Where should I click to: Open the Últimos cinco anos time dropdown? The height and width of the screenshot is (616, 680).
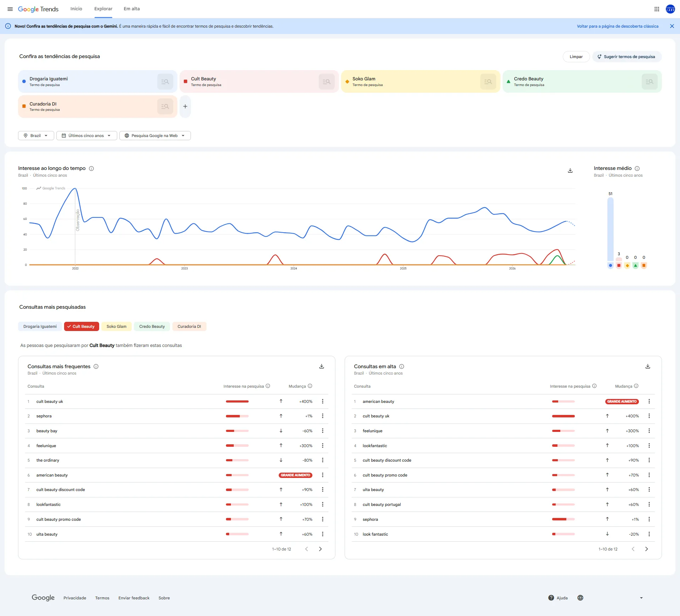(x=86, y=136)
